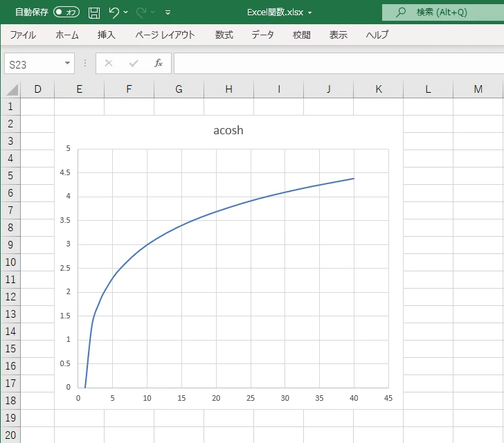Image resolution: width=504 pixels, height=443 pixels.
Task: Switch to the ホーム ribbon tab
Action: [67, 35]
